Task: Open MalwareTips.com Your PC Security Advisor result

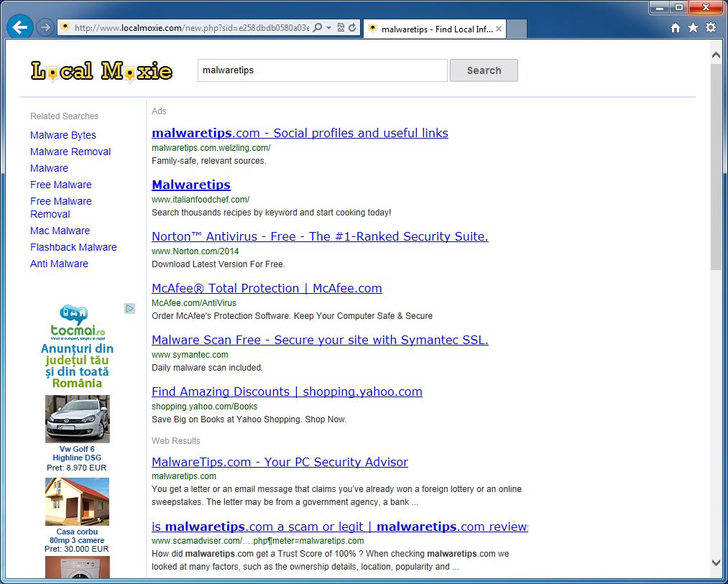Action: tap(280, 462)
